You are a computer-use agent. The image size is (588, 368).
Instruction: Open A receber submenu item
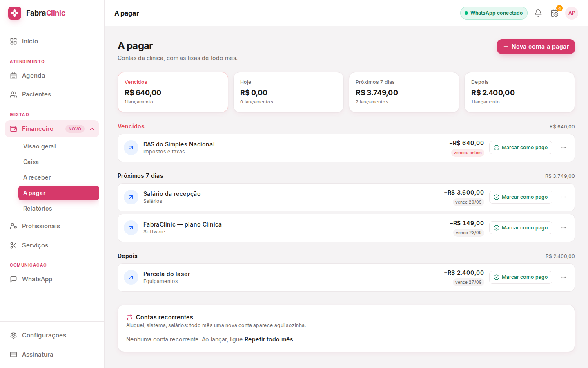pos(59,177)
